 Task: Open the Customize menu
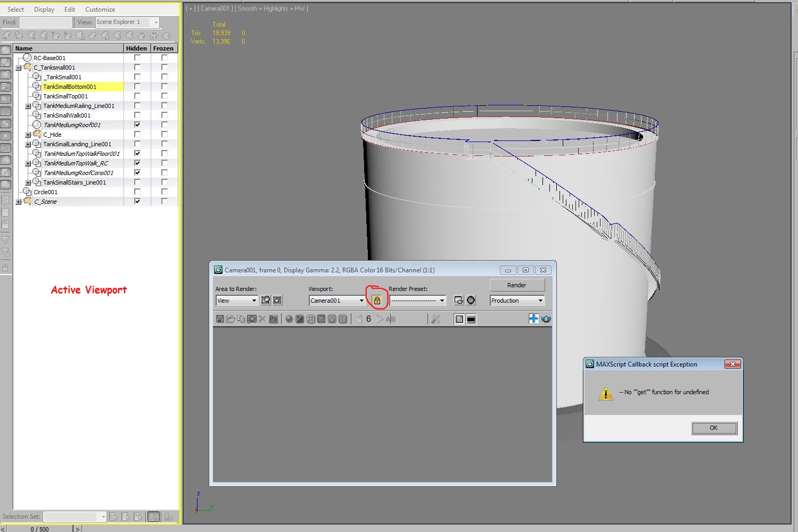(100, 10)
